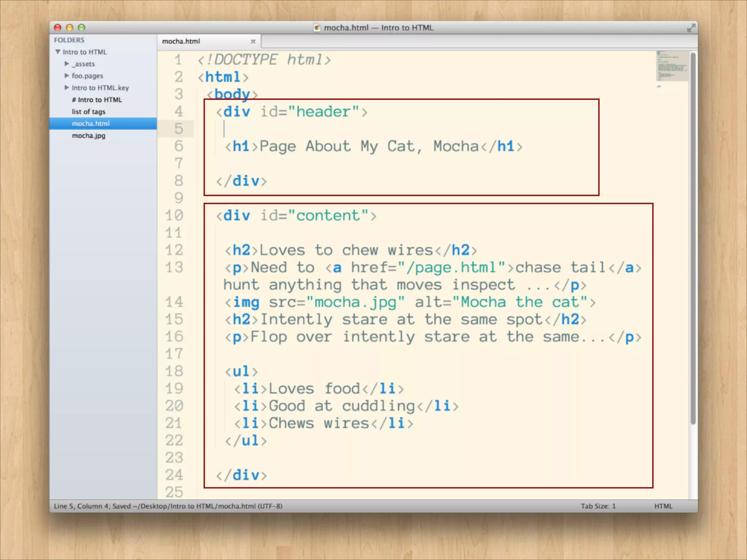The width and height of the screenshot is (747, 560).
Task: Expand the Intro to HTML.key folder
Action: click(x=67, y=87)
